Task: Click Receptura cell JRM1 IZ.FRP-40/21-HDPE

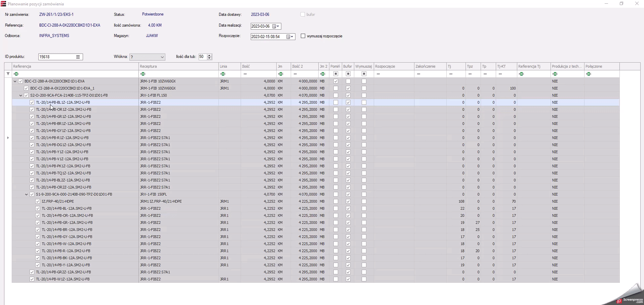Action: coord(178,201)
